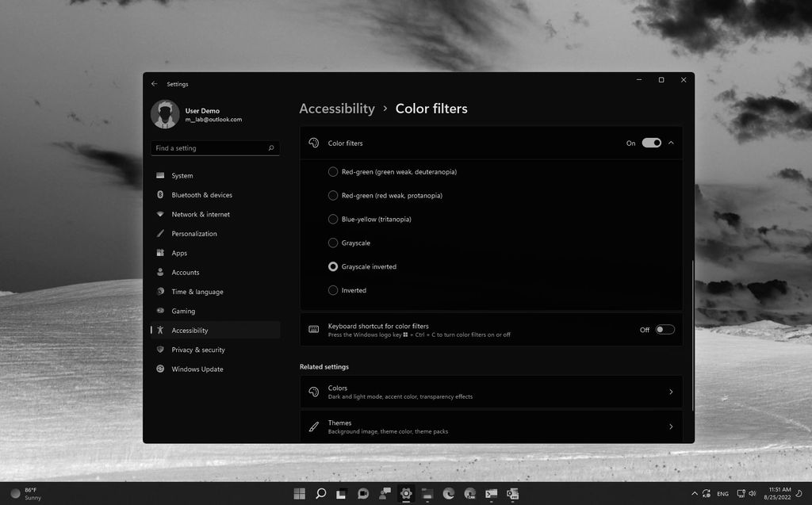Click the Colors palette icon under Related settings
Viewport: 812px width, 505px height.
[312, 392]
